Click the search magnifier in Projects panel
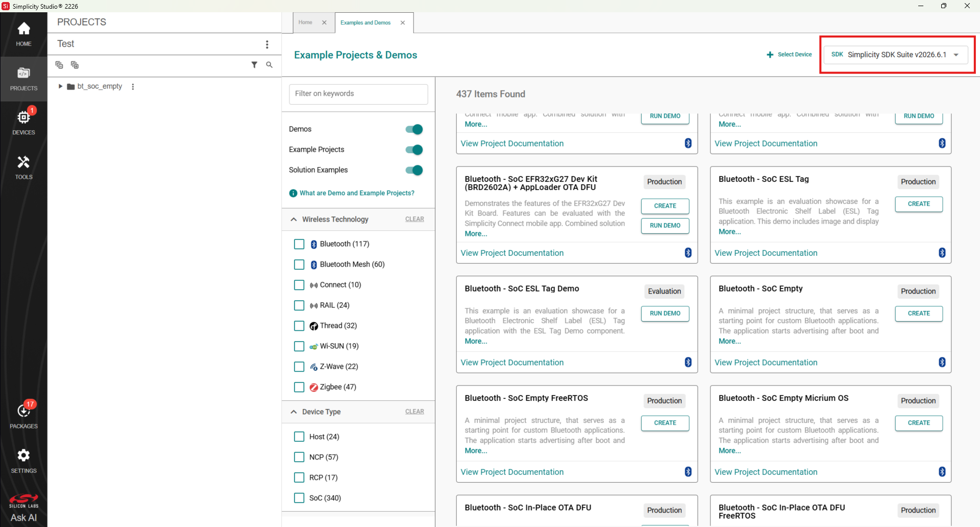980x527 pixels. pyautogui.click(x=269, y=65)
